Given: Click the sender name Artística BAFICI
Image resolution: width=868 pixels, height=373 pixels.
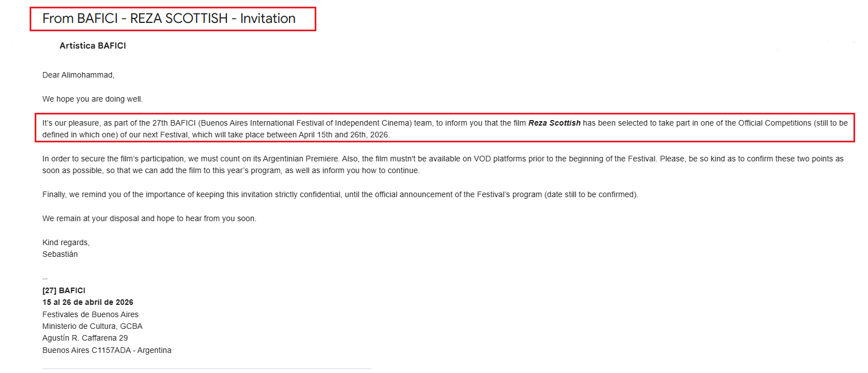Looking at the screenshot, I should (93, 46).
